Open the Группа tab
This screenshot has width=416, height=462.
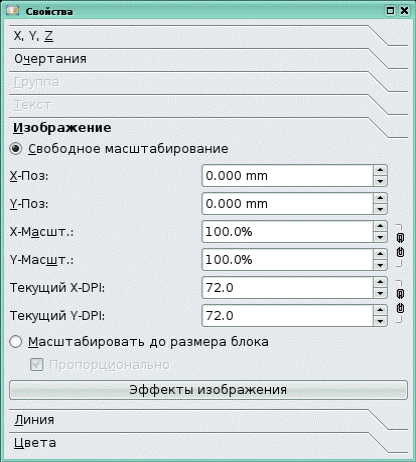[208, 82]
